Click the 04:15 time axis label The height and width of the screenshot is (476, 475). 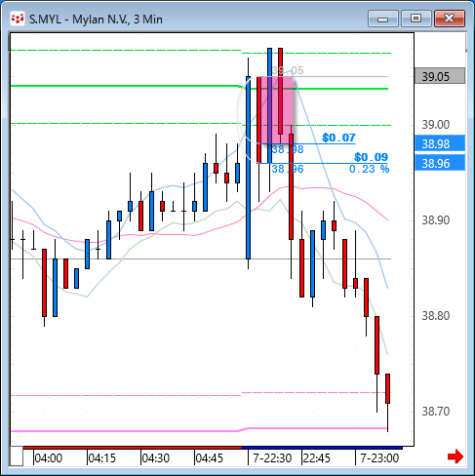click(x=102, y=458)
